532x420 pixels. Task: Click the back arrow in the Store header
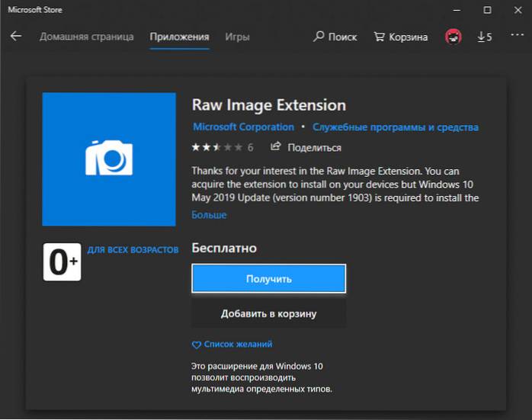(16, 37)
